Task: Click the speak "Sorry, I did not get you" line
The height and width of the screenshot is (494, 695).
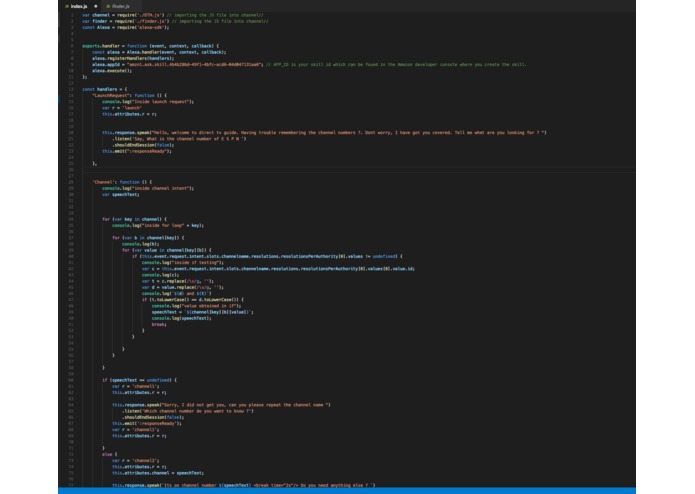Action: click(x=221, y=405)
